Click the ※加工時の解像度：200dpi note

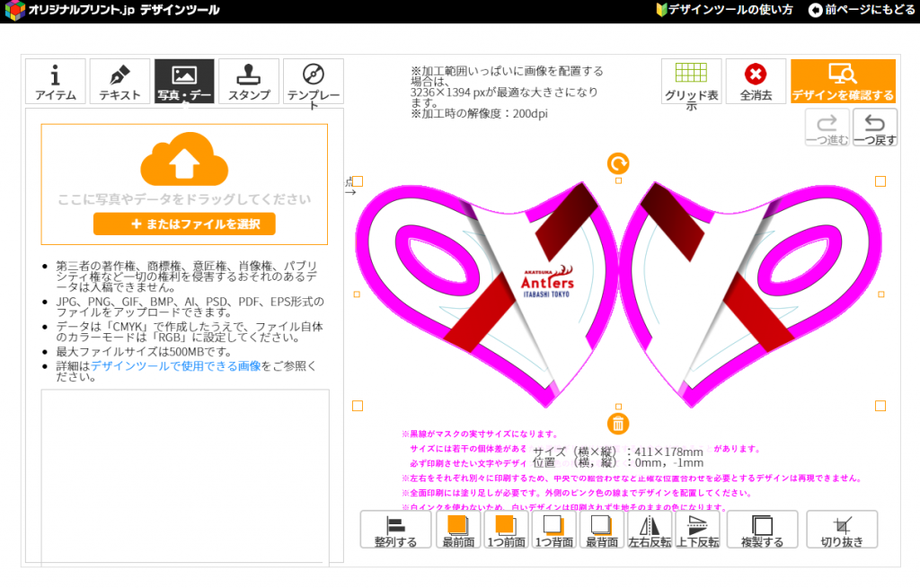tap(480, 114)
